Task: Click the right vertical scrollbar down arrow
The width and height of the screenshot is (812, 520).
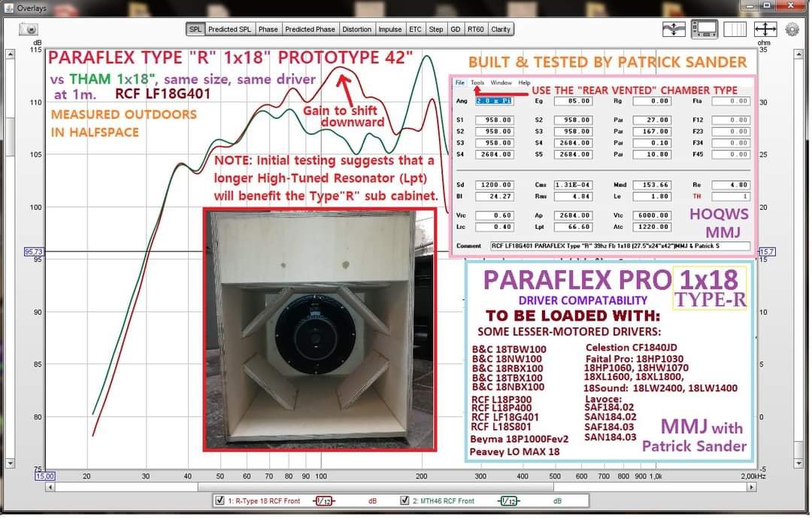Action: (799, 464)
